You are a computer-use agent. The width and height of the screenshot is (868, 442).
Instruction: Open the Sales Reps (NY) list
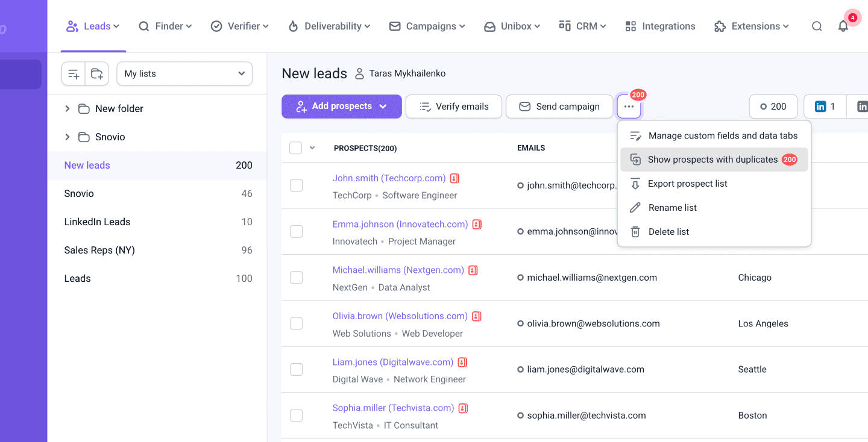tap(99, 250)
